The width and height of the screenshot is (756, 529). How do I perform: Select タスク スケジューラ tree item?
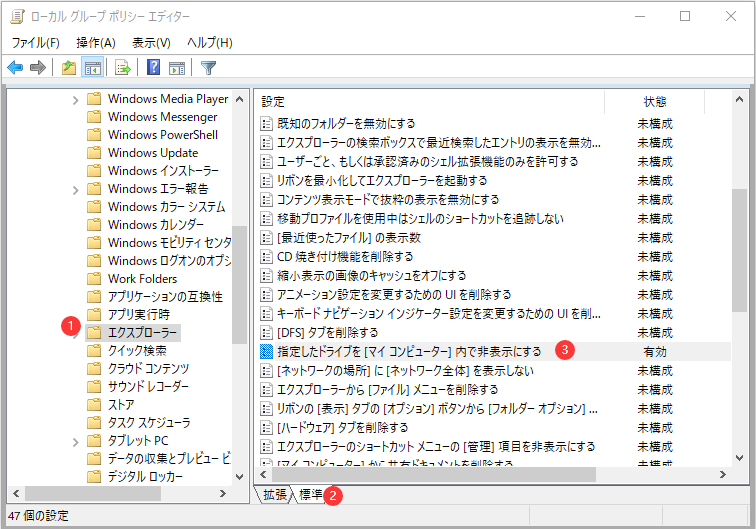tap(149, 422)
